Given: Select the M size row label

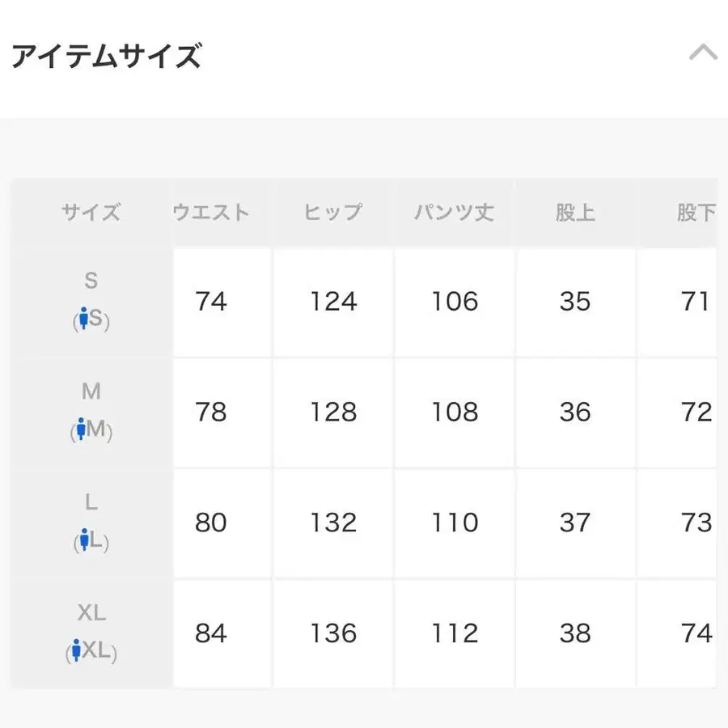Looking at the screenshot, I should tap(91, 392).
